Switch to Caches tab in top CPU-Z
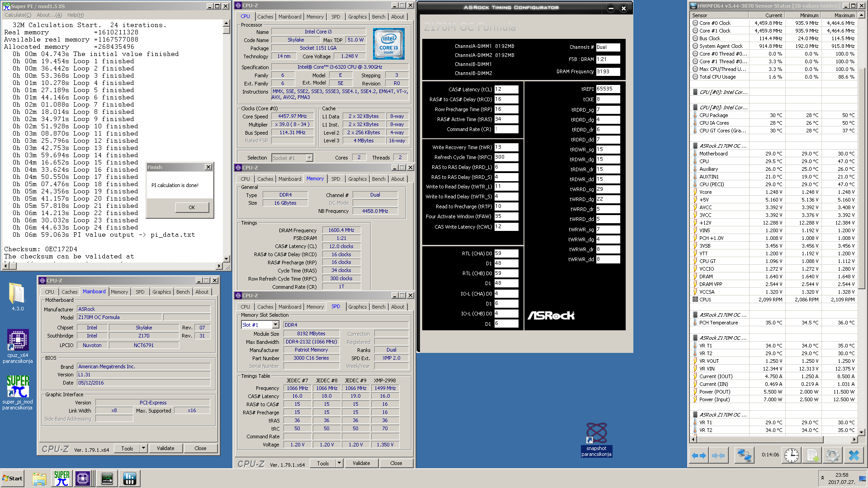The image size is (868, 488). pos(265,17)
